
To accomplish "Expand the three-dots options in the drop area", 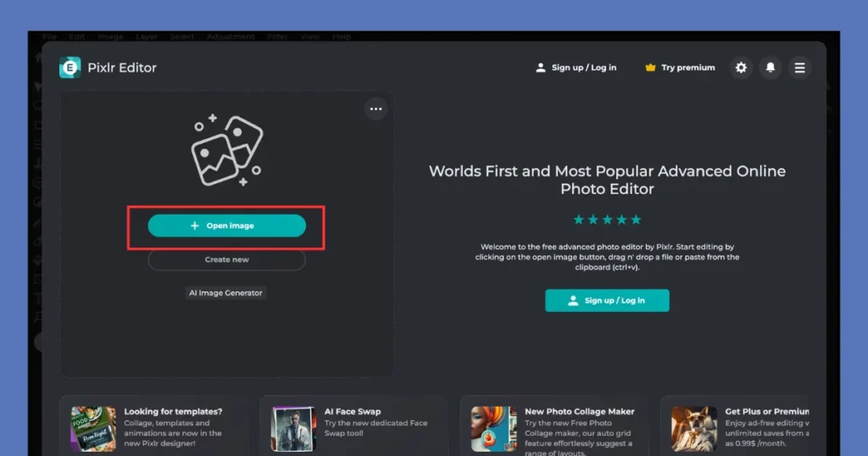I will click(376, 108).
